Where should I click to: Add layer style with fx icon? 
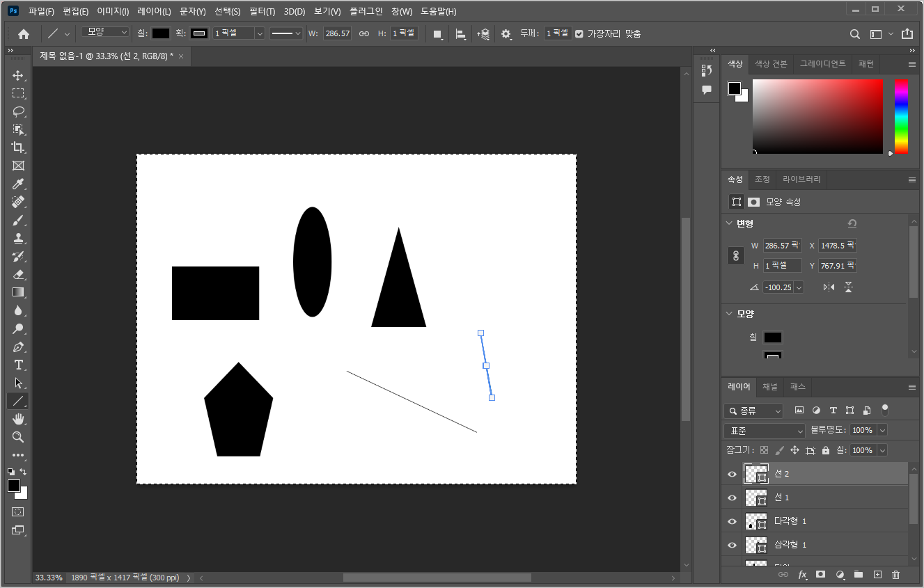click(802, 575)
